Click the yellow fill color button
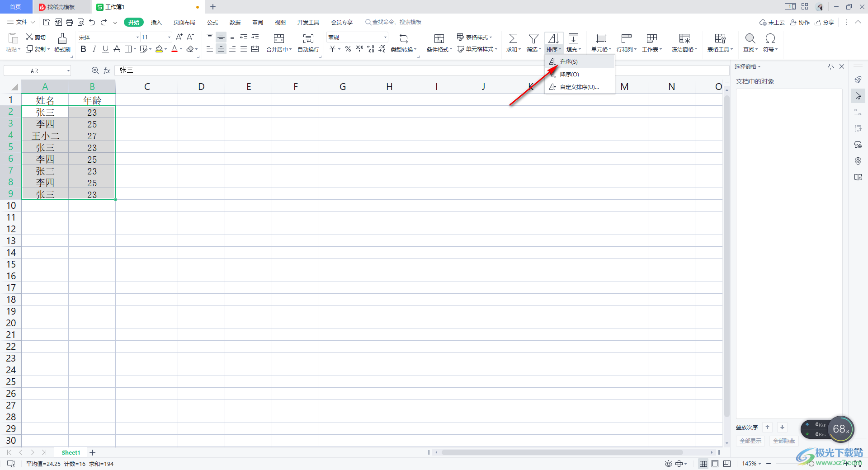This screenshot has height=470, width=868. [x=159, y=49]
